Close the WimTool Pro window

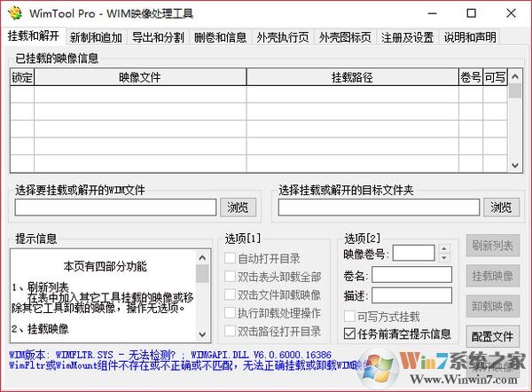511,13
